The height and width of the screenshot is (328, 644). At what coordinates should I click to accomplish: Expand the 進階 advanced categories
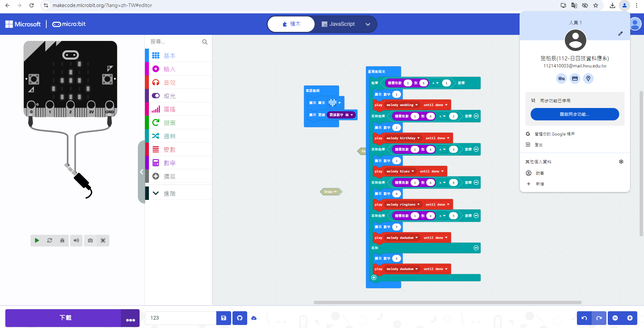click(169, 194)
